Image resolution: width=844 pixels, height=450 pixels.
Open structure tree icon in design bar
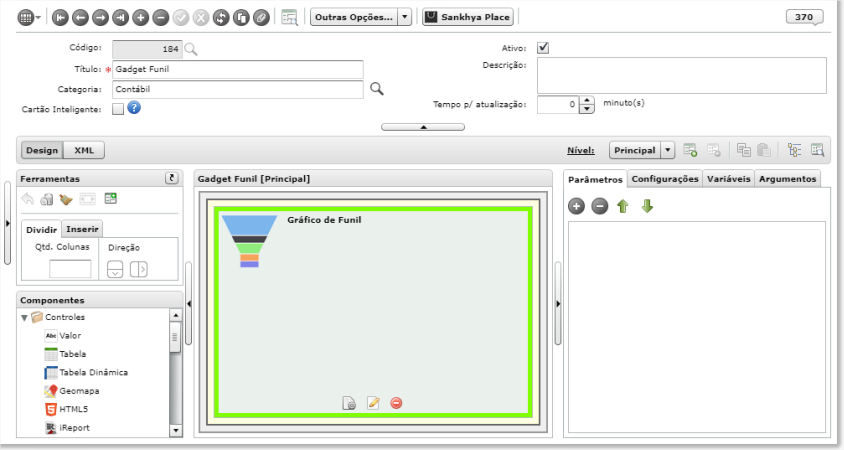(x=794, y=150)
